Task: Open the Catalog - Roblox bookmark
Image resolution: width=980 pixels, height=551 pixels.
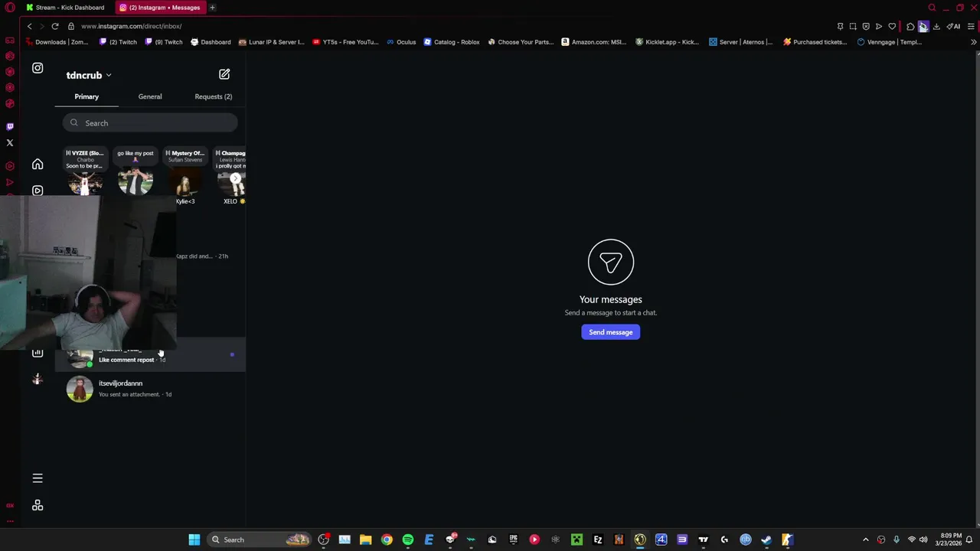Action: [452, 42]
